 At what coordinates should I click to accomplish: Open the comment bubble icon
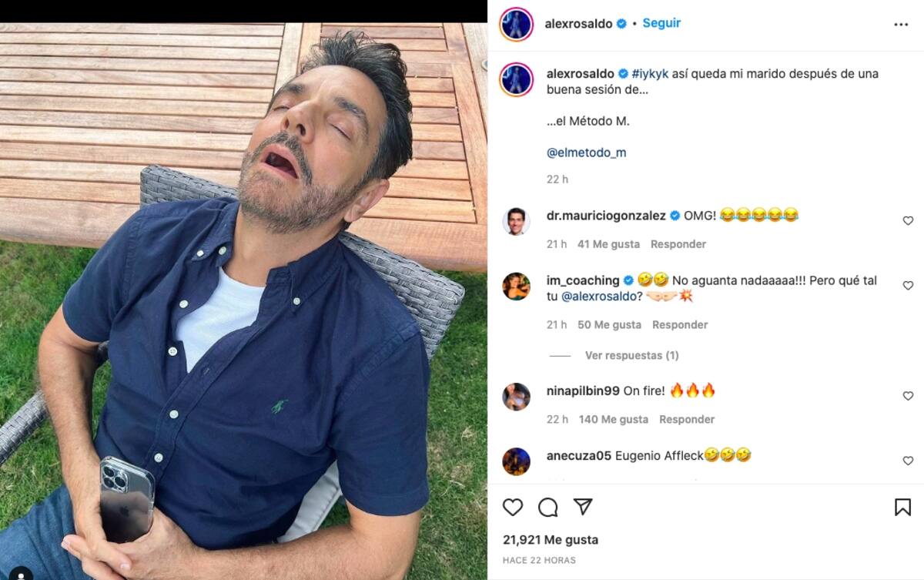point(548,507)
